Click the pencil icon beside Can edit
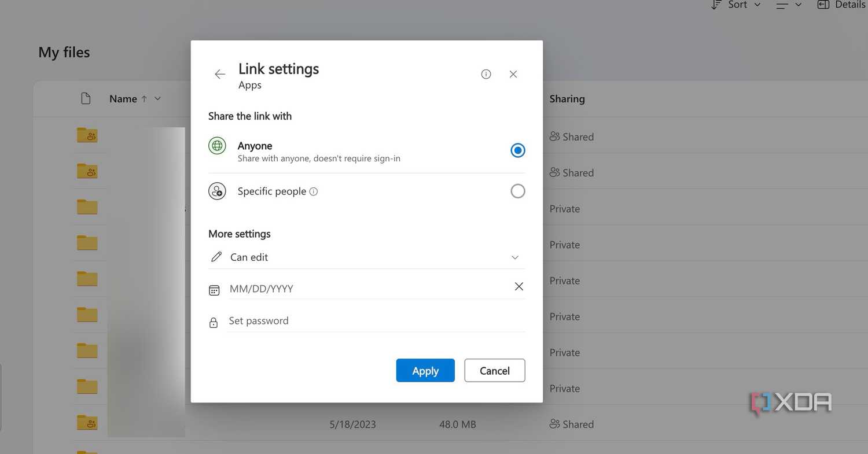 216,257
